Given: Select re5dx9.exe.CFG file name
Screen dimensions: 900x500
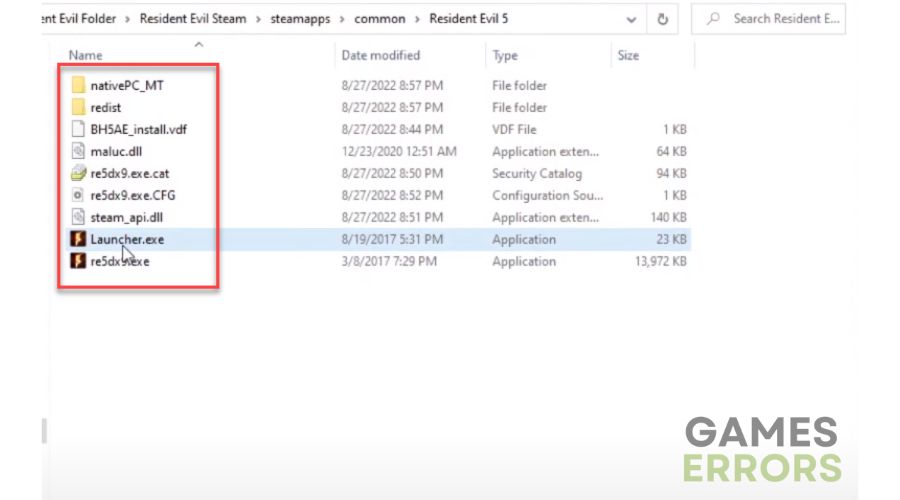Looking at the screenshot, I should (x=133, y=195).
